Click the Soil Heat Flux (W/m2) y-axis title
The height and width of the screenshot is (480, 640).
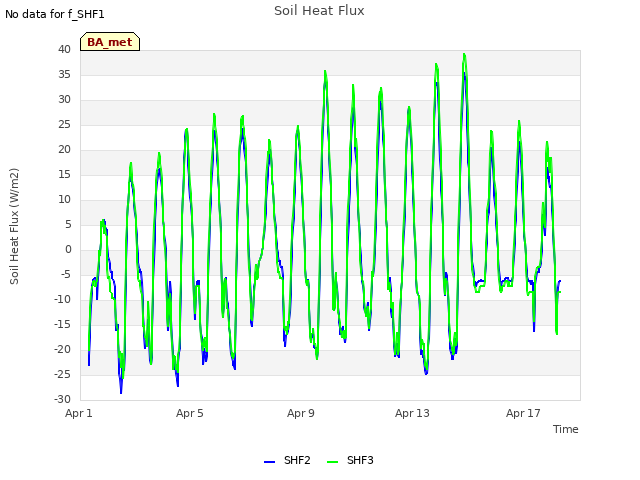coord(14,226)
